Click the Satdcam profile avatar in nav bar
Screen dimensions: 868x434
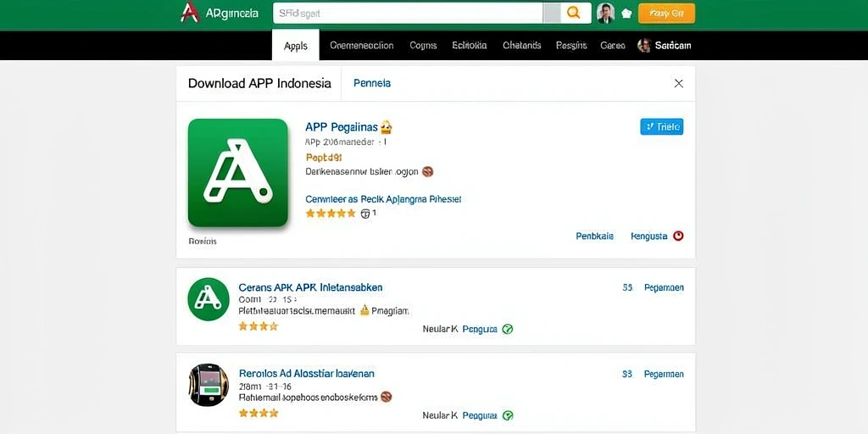tap(644, 46)
